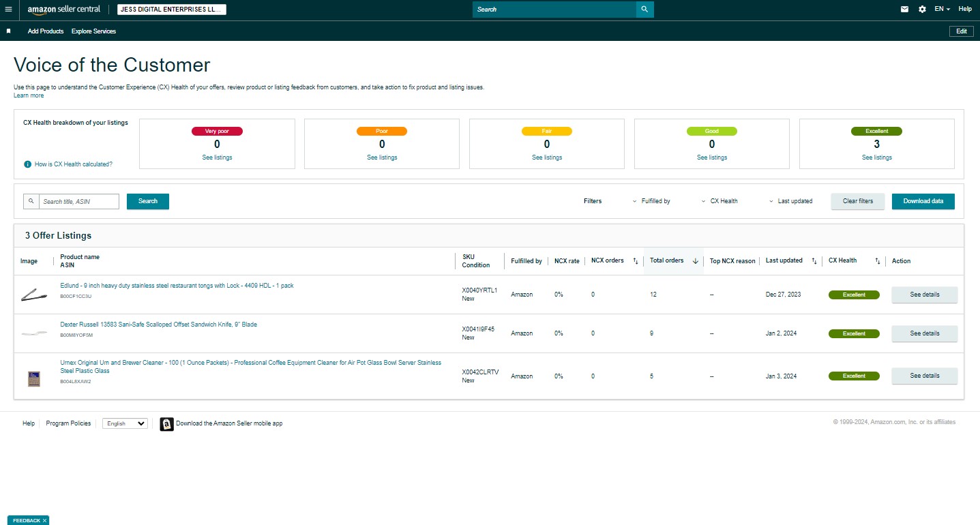Screen dimensions: 980x525
Task: Click Clear filters button
Action: 858,201
